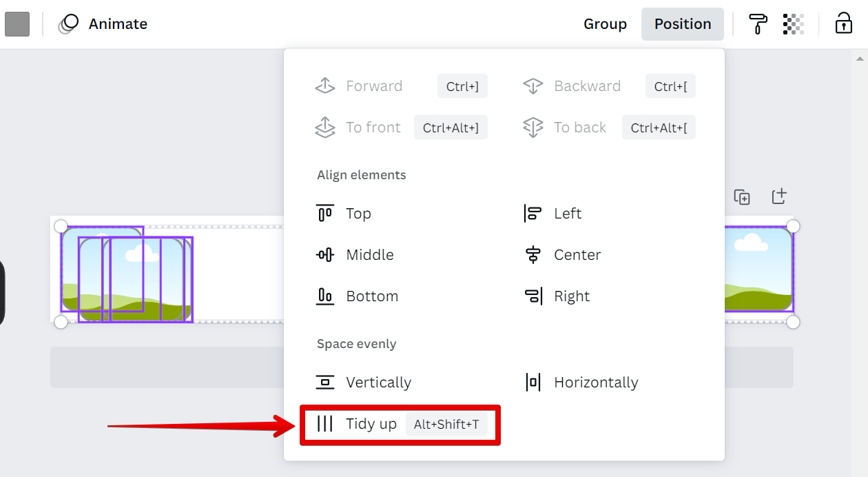The width and height of the screenshot is (868, 477).
Task: Space elements evenly Horizontally
Action: (x=595, y=383)
